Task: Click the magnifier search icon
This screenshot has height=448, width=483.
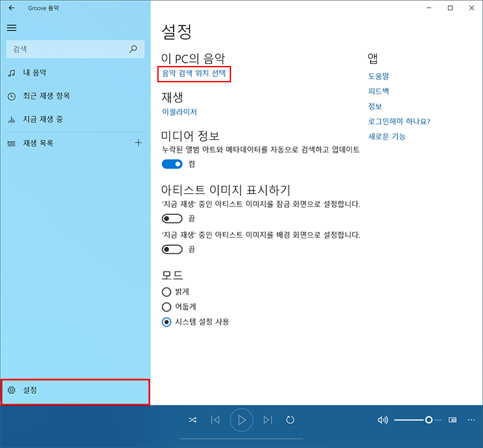Action: coord(133,49)
